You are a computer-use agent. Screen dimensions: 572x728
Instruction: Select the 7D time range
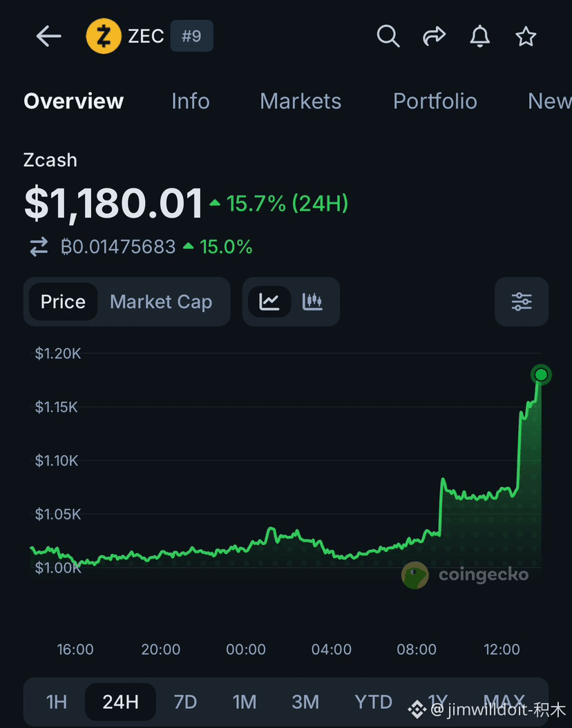pos(185,702)
